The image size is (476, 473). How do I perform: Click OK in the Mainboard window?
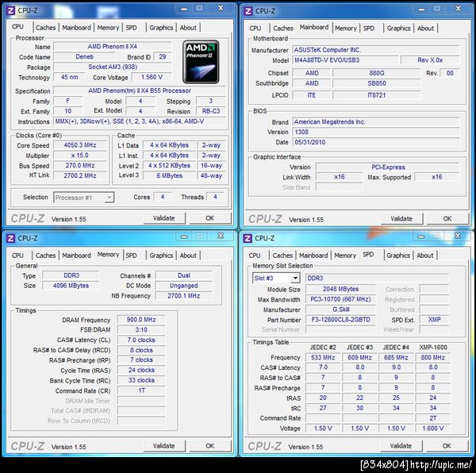(447, 219)
